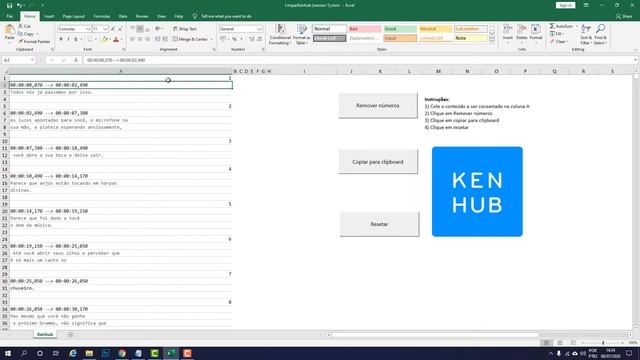The width and height of the screenshot is (640, 360).
Task: Cut the selection with the scissors icon
Action: click(x=24, y=26)
